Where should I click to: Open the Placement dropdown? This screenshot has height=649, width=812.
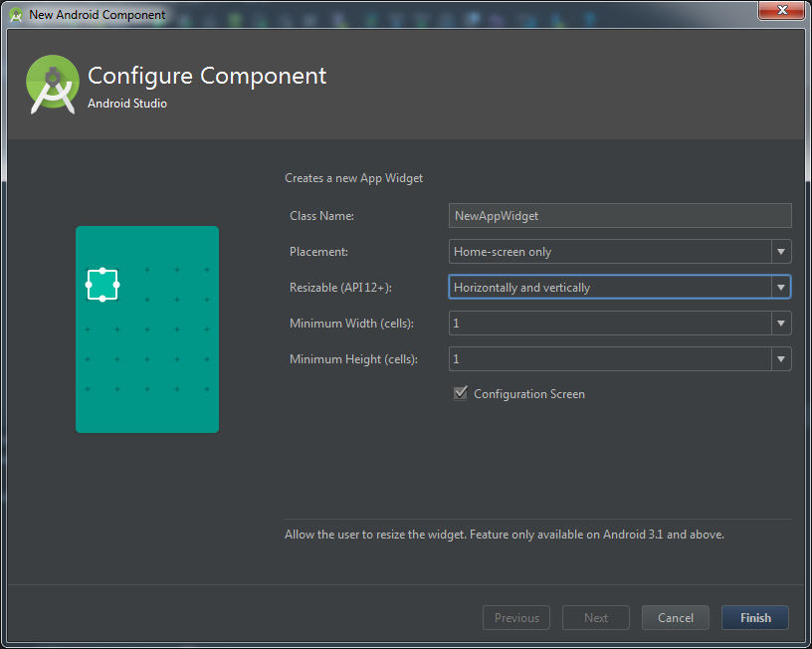pyautogui.click(x=619, y=252)
